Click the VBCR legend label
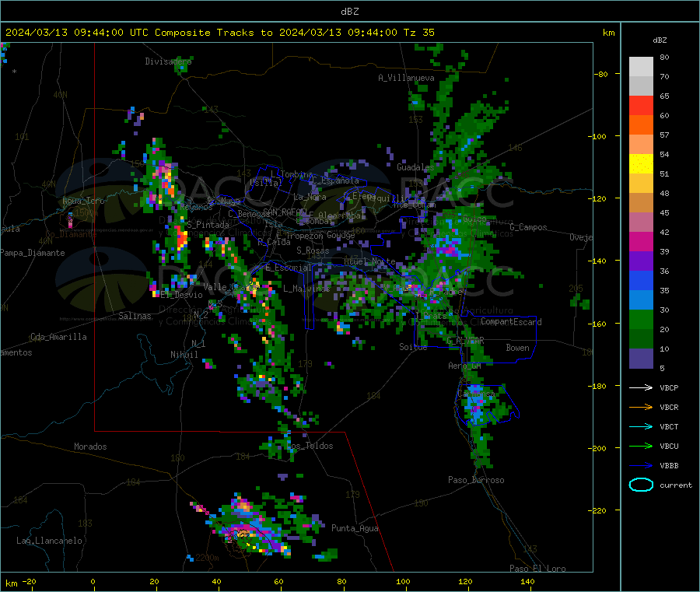 coord(669,407)
